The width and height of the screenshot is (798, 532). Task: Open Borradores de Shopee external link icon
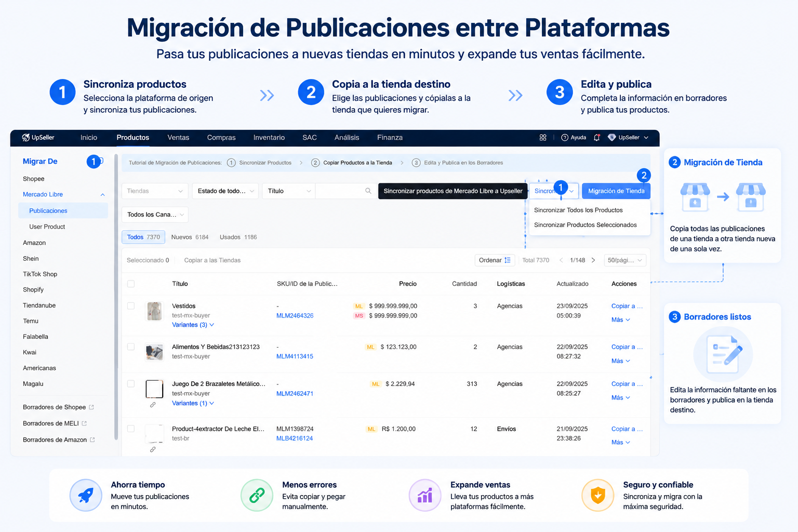pyautogui.click(x=91, y=407)
